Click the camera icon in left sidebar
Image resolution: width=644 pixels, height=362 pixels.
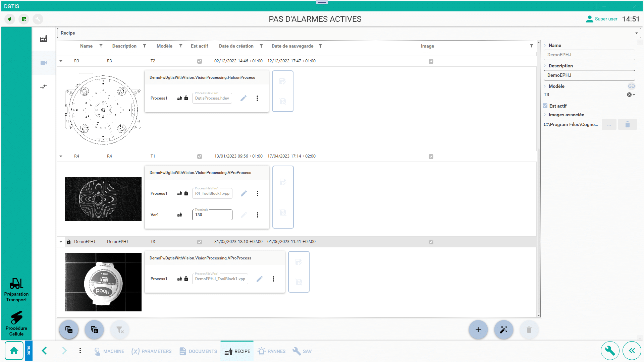(x=44, y=63)
